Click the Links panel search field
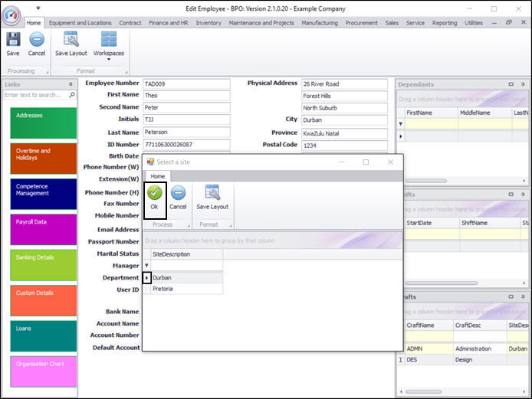Screen dimensions: 532x399 click(35, 95)
